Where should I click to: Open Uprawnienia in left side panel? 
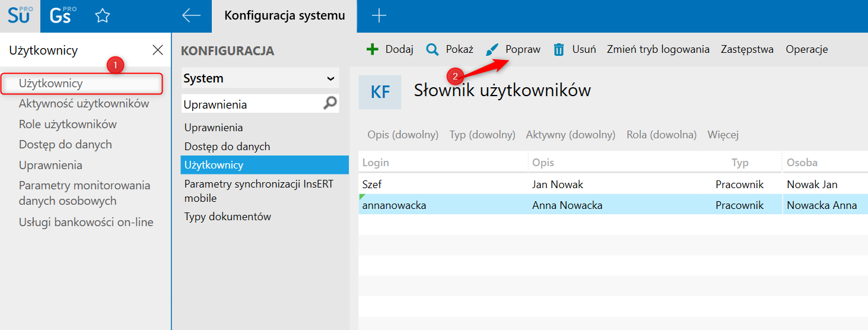[x=50, y=165]
